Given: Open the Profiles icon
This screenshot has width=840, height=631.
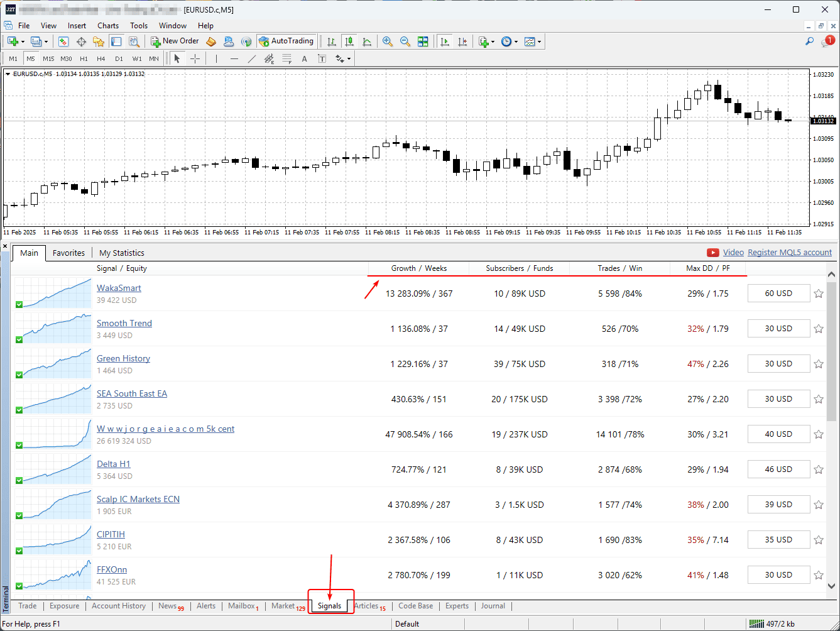Looking at the screenshot, I should point(36,41).
